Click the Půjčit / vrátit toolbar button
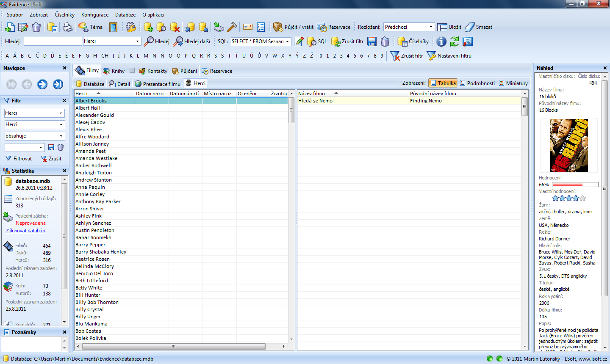This screenshot has height=364, width=610. 293,27
